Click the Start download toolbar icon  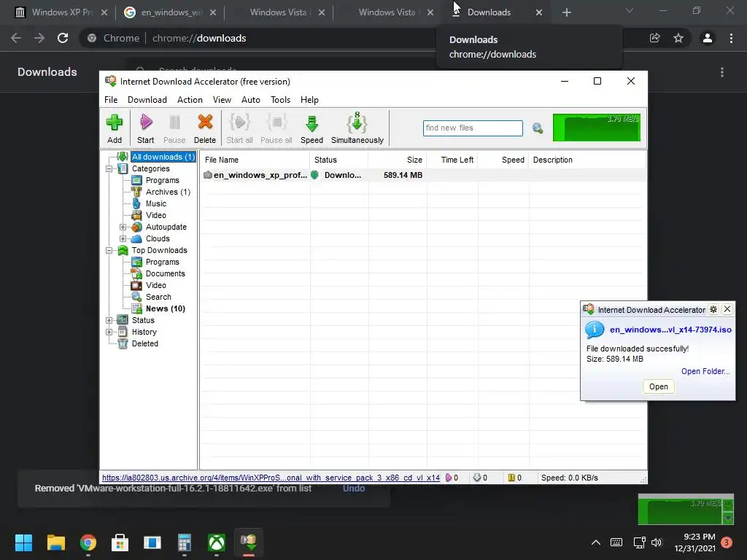146,128
